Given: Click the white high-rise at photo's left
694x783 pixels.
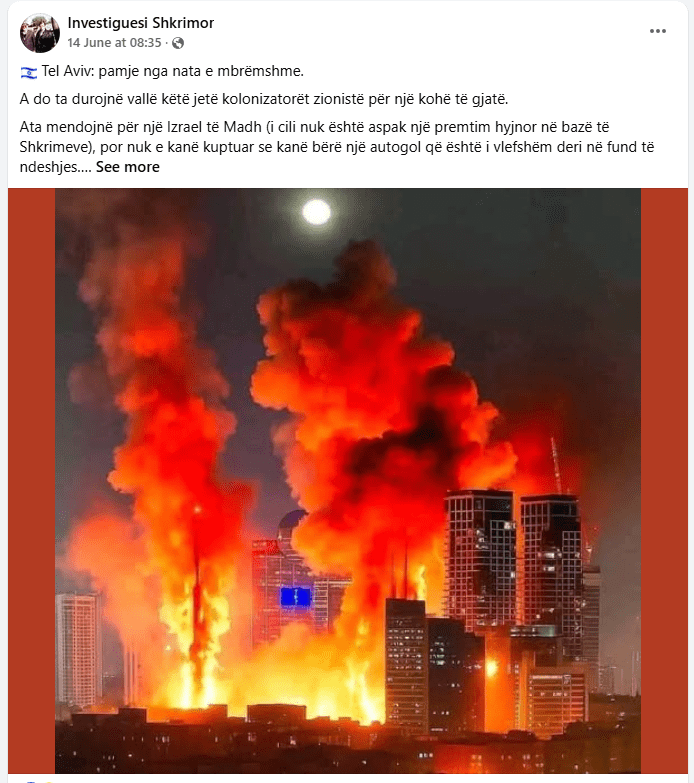Looking at the screenshot, I should coord(79,648).
